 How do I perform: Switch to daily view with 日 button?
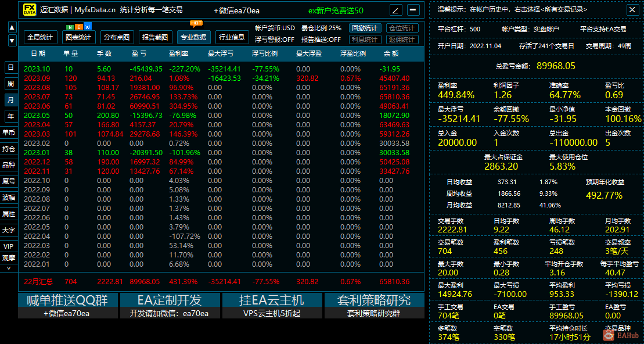tap(10, 67)
